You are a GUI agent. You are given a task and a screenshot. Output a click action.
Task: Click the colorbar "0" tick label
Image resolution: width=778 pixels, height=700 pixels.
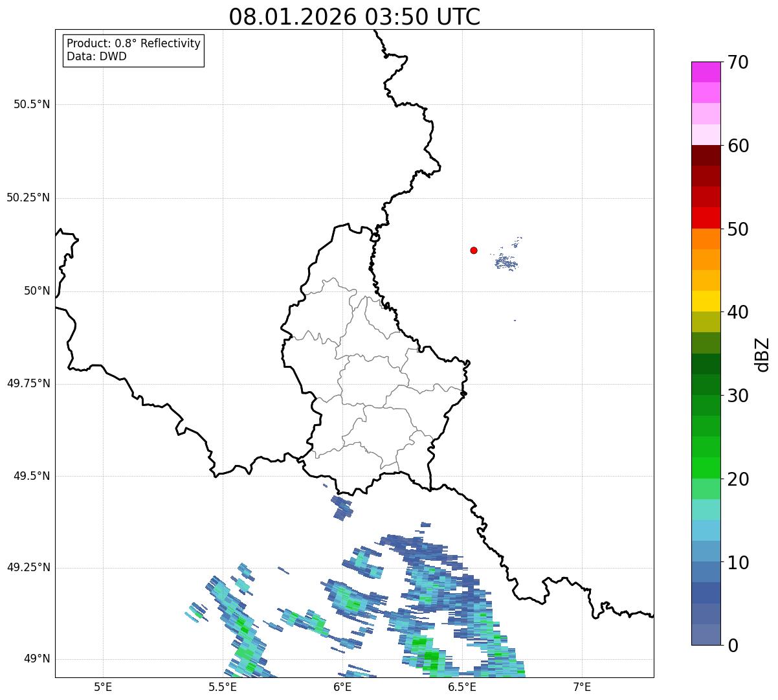point(733,646)
